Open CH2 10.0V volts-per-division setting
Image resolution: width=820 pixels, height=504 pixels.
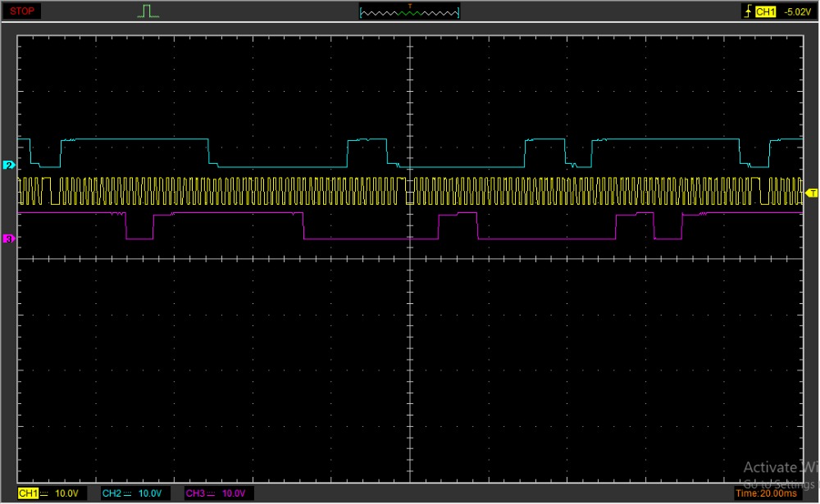tap(150, 493)
